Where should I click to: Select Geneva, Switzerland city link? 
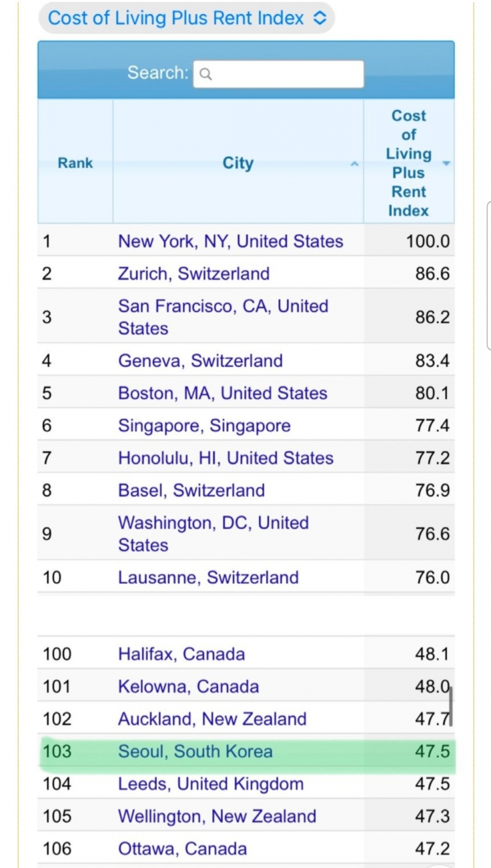[201, 360]
